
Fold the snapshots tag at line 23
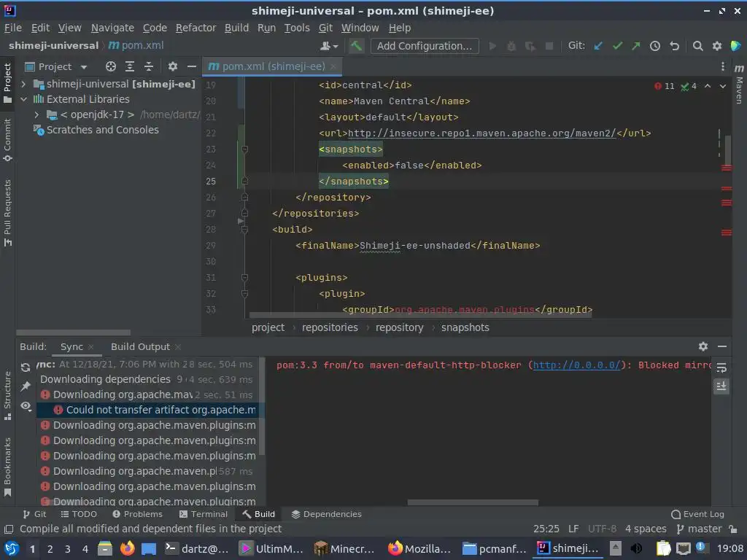[x=244, y=149]
